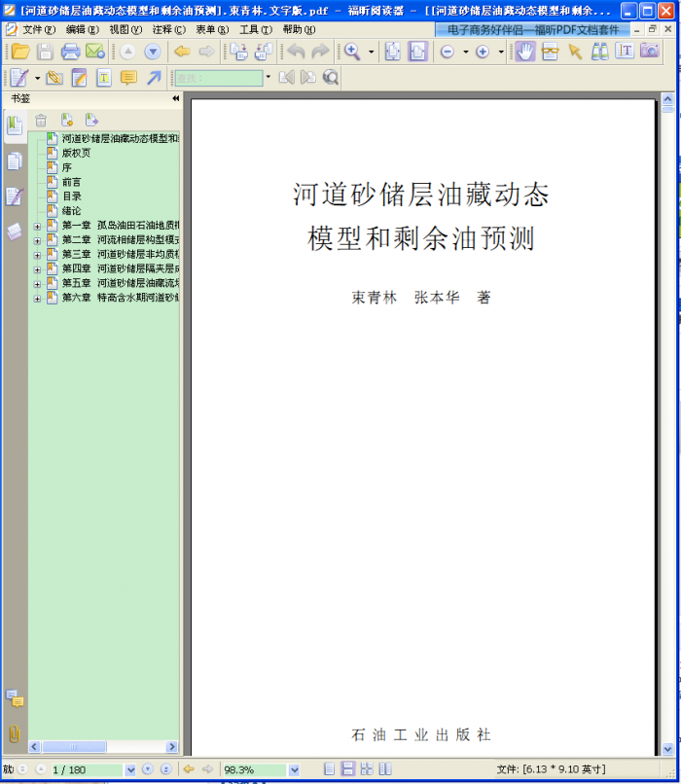Open the 表单 menu
This screenshot has height=784, width=681.
212,29
